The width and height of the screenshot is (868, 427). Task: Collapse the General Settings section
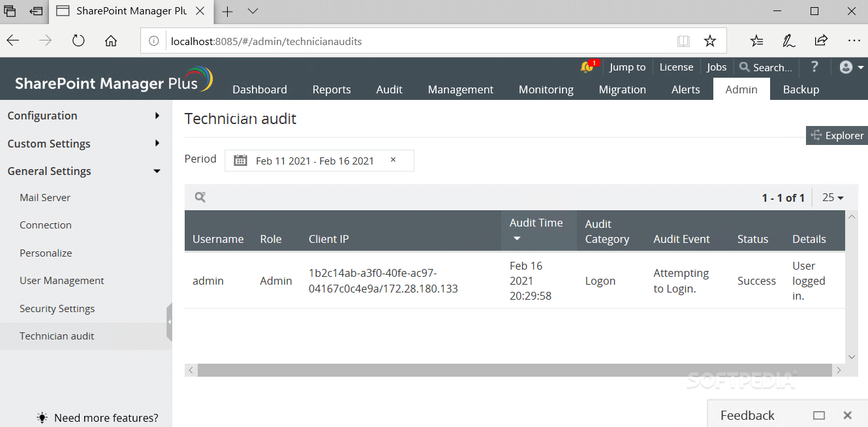coord(85,171)
